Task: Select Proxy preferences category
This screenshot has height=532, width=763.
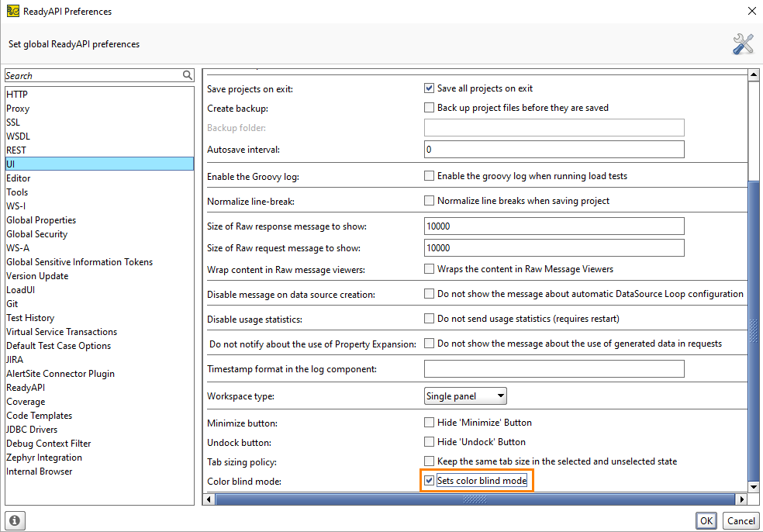Action: [x=99, y=109]
